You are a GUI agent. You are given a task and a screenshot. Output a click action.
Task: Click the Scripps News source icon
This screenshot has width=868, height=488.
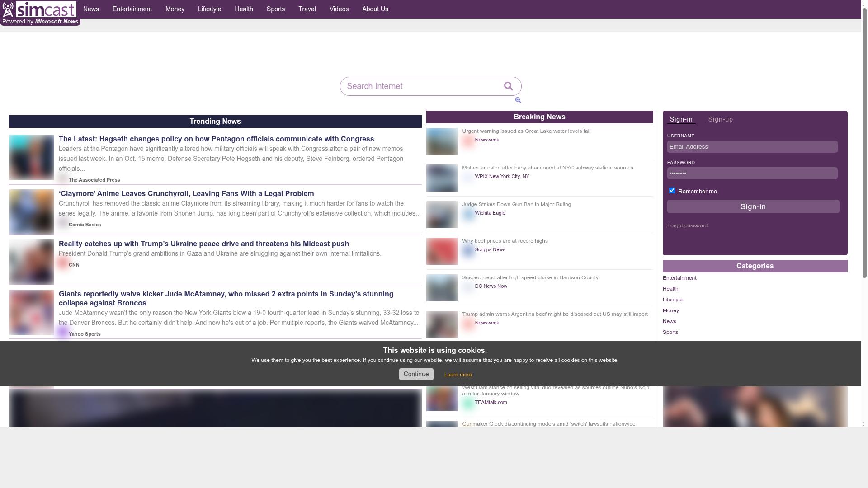pyautogui.click(x=468, y=250)
